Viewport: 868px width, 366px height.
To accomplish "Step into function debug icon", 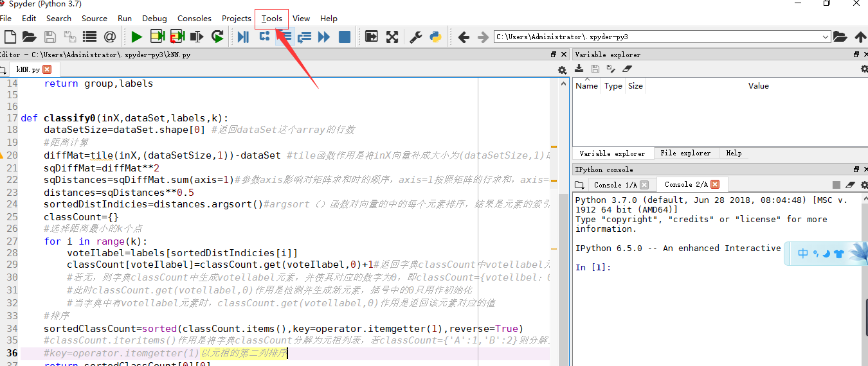I will (x=284, y=37).
